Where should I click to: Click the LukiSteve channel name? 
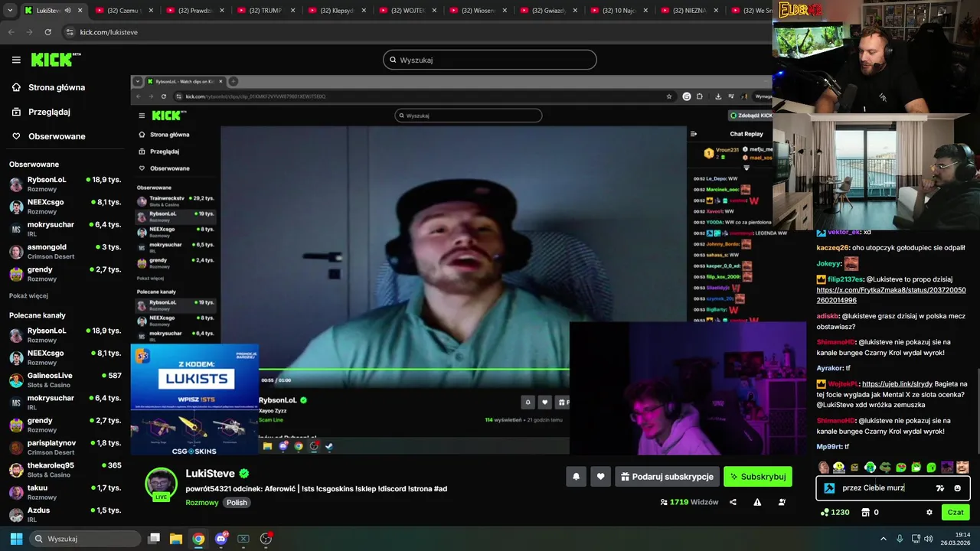point(210,474)
